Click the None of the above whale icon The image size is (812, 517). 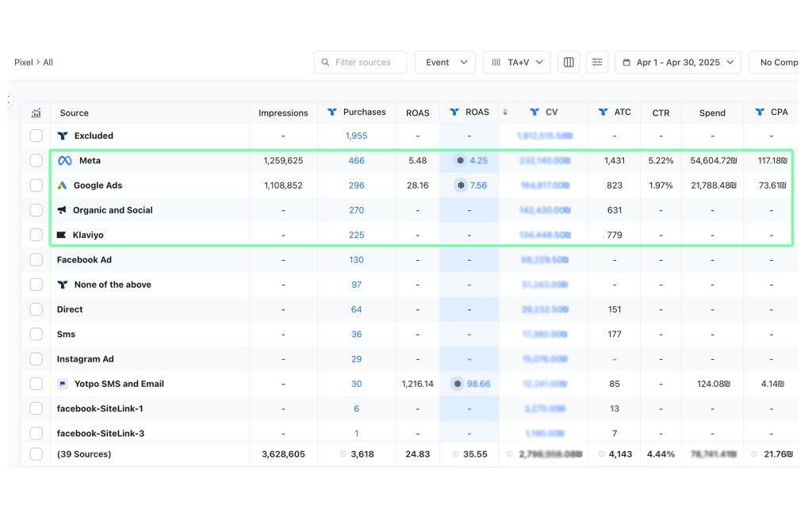[63, 285]
